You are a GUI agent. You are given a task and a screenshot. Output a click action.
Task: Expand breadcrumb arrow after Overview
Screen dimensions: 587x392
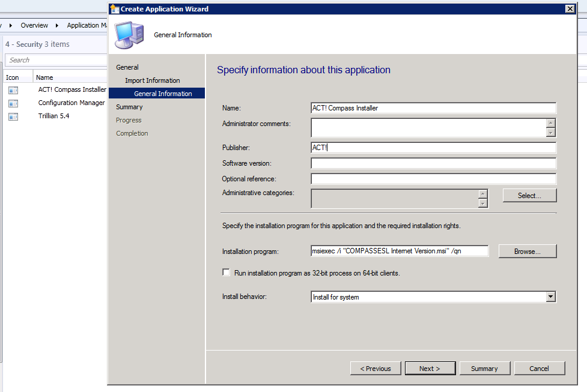pos(57,25)
